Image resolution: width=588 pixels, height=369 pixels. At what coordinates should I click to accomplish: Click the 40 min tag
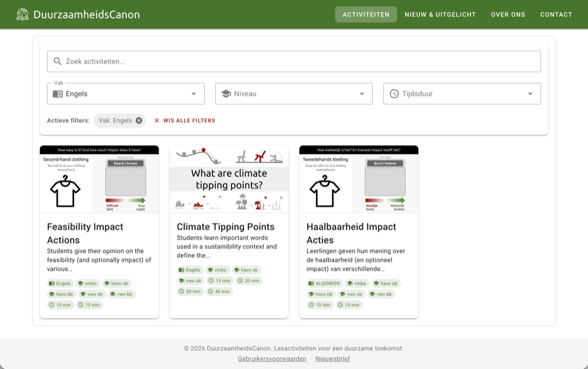coord(219,291)
